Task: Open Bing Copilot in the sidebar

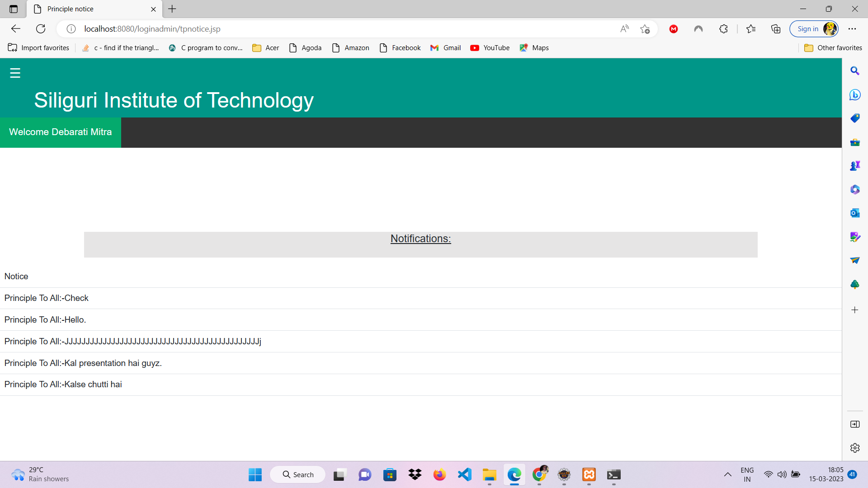Action: (855, 95)
